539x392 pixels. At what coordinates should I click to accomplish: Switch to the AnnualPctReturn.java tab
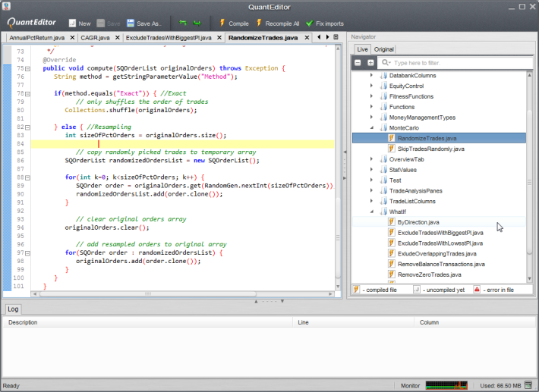pyautogui.click(x=36, y=38)
